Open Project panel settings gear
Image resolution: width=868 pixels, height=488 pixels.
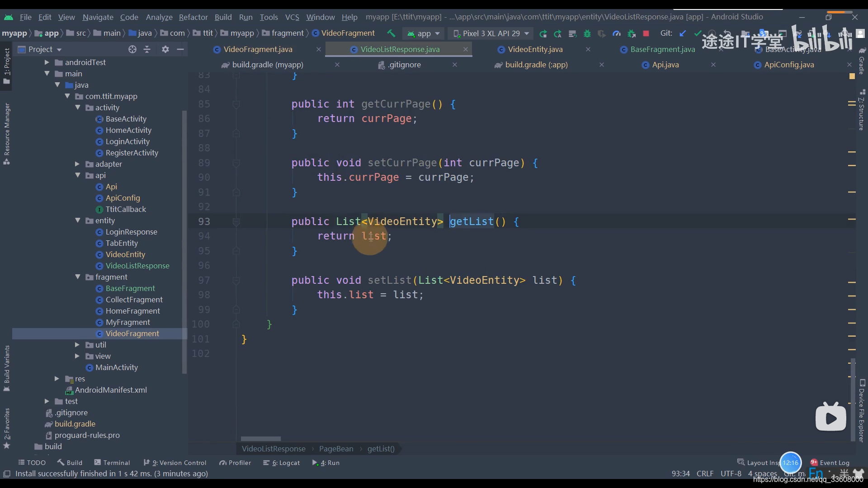point(165,49)
